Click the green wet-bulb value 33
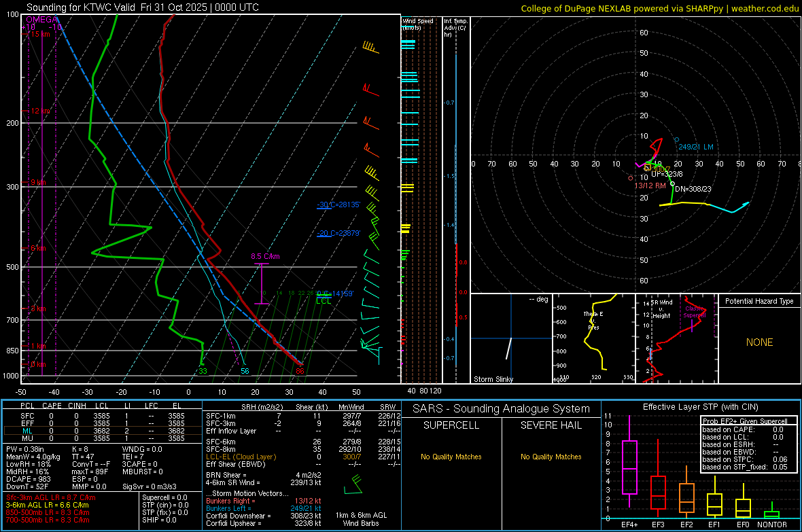 (x=203, y=371)
